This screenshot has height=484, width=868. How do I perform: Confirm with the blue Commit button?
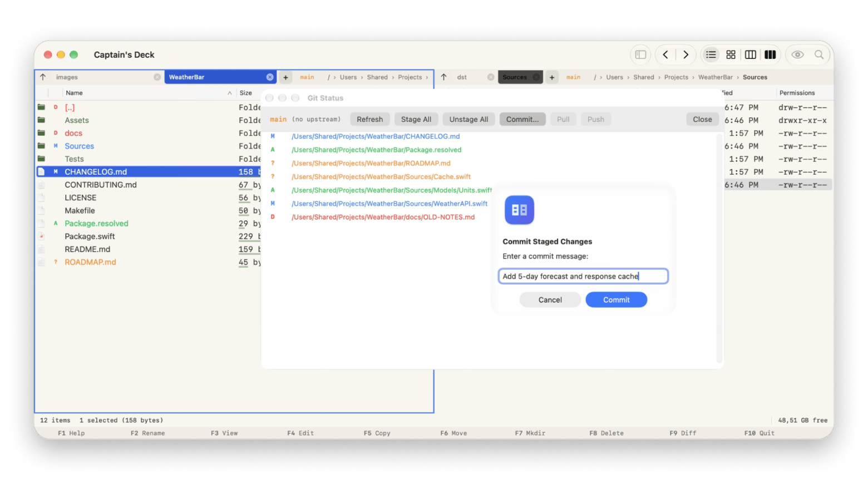(x=616, y=300)
